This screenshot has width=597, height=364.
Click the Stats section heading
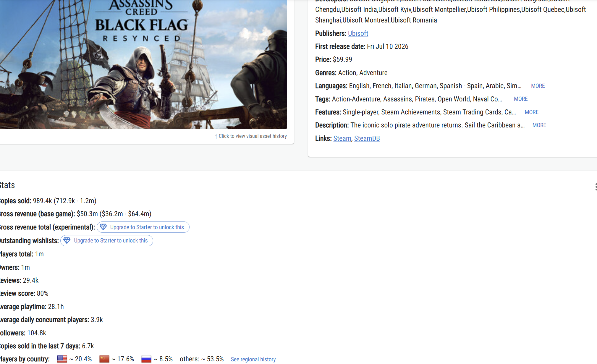tap(7, 185)
